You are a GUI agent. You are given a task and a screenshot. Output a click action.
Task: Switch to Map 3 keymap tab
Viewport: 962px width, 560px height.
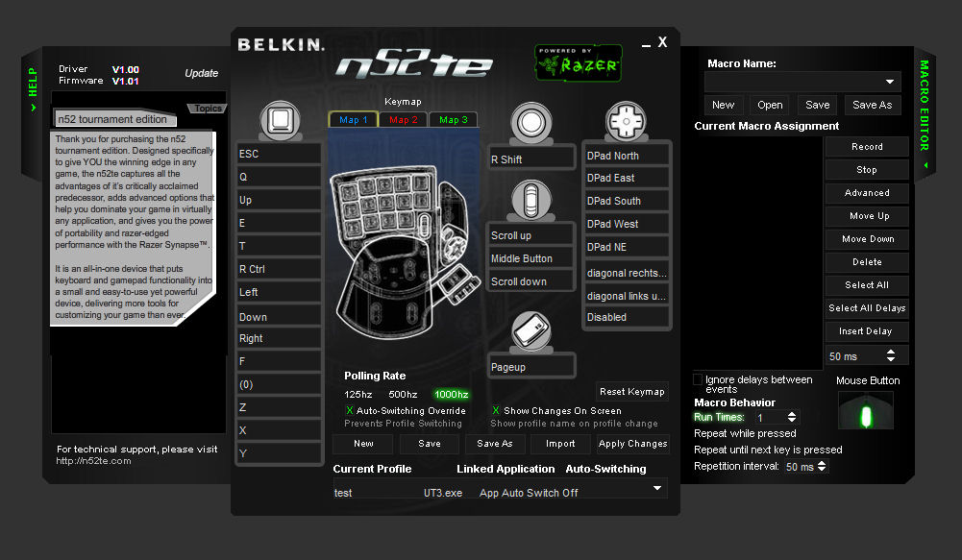pos(453,120)
